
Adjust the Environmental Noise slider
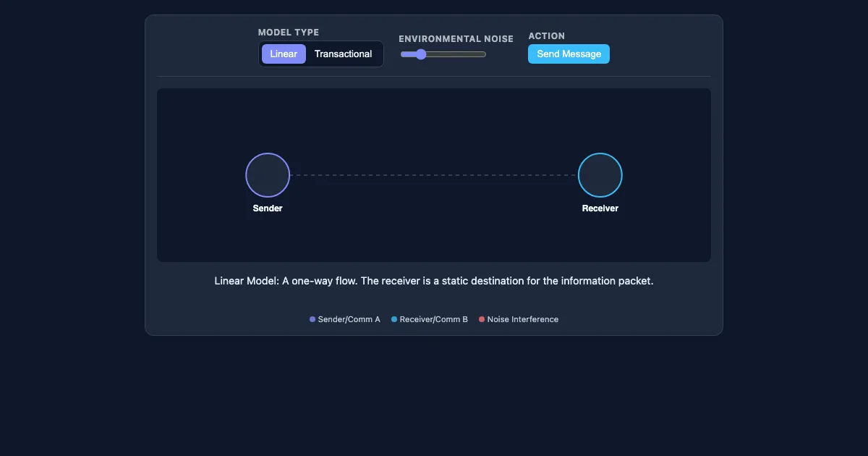click(x=443, y=54)
